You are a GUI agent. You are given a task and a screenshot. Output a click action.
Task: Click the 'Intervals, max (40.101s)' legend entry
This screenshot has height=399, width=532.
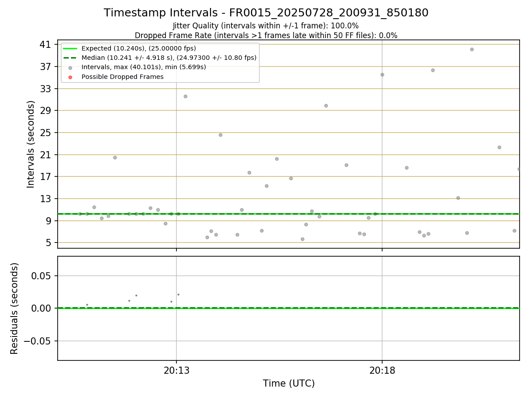[144, 67]
